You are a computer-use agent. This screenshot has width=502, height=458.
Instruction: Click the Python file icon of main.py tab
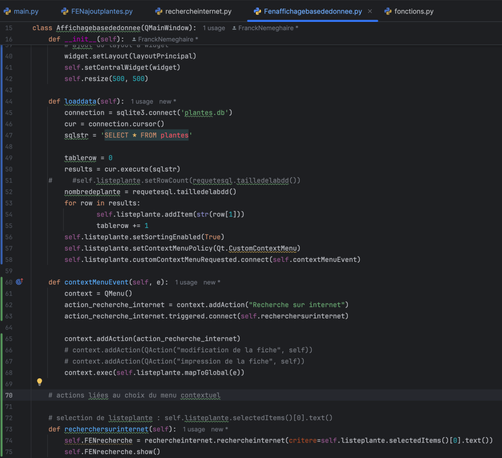pyautogui.click(x=7, y=12)
